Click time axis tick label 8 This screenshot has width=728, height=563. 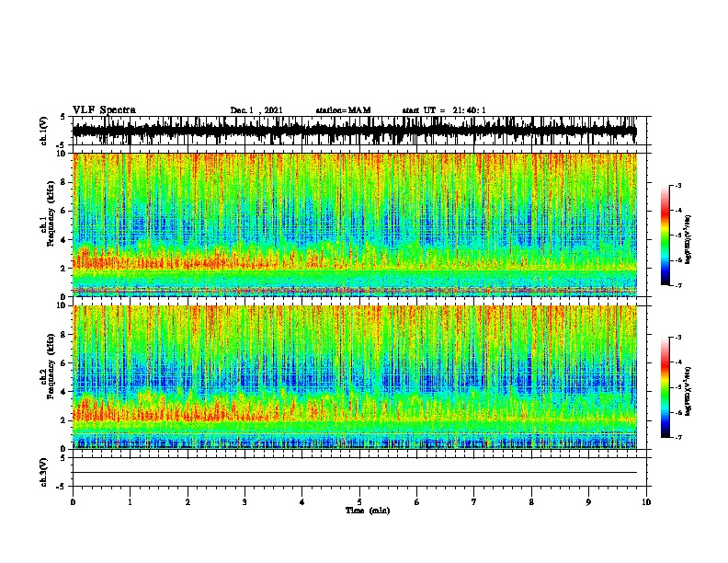tap(531, 501)
